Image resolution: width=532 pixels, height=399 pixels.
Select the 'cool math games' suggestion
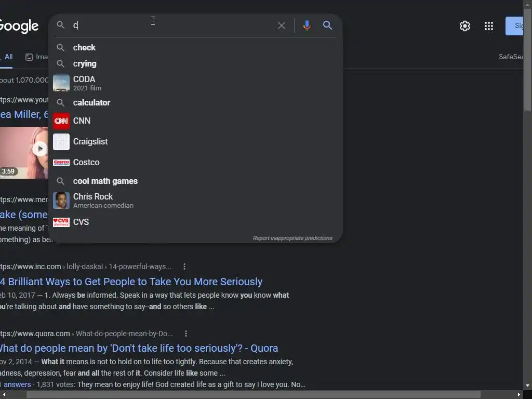point(195,181)
